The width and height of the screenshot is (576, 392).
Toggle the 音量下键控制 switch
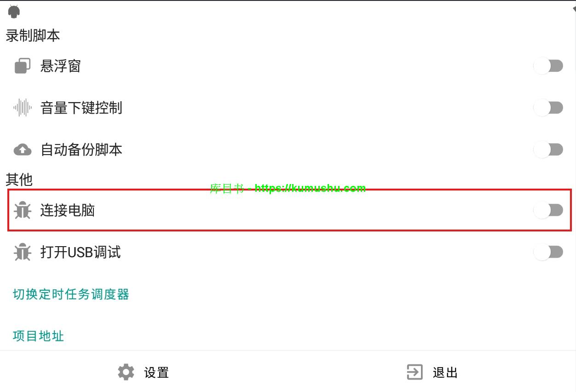548,108
